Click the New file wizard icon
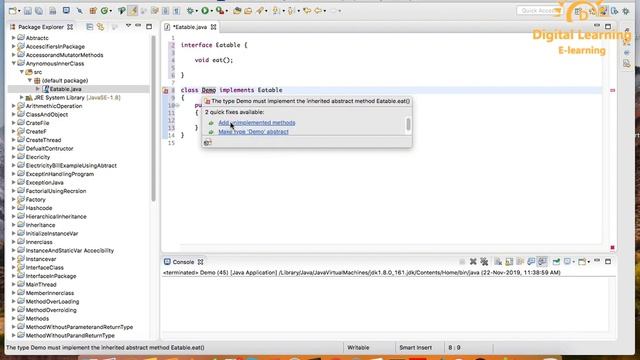 click(13, 11)
